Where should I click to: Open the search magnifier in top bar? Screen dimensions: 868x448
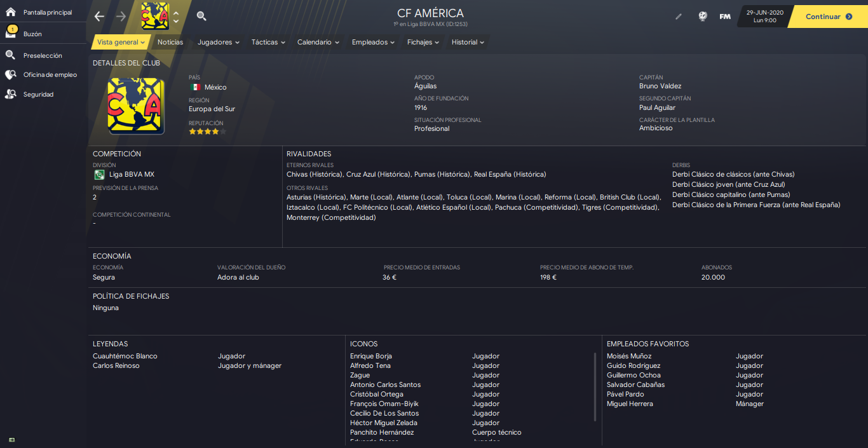pyautogui.click(x=201, y=17)
